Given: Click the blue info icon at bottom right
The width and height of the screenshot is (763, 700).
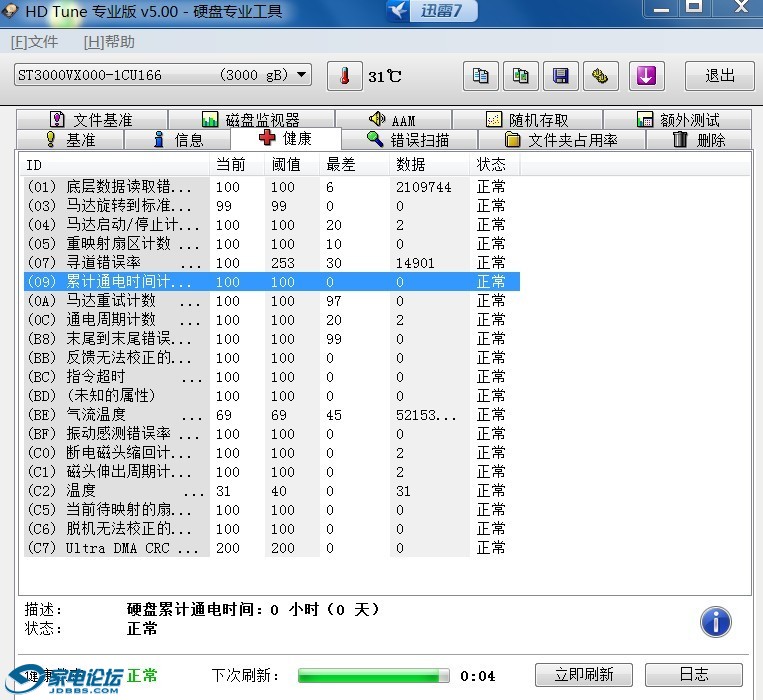Looking at the screenshot, I should (x=715, y=621).
